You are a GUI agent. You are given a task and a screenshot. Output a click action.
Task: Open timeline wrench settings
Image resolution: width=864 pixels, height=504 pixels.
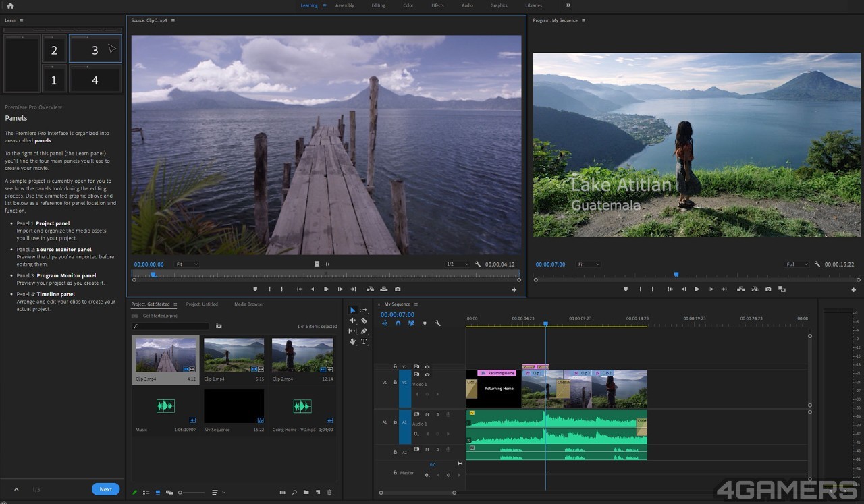pos(438,323)
